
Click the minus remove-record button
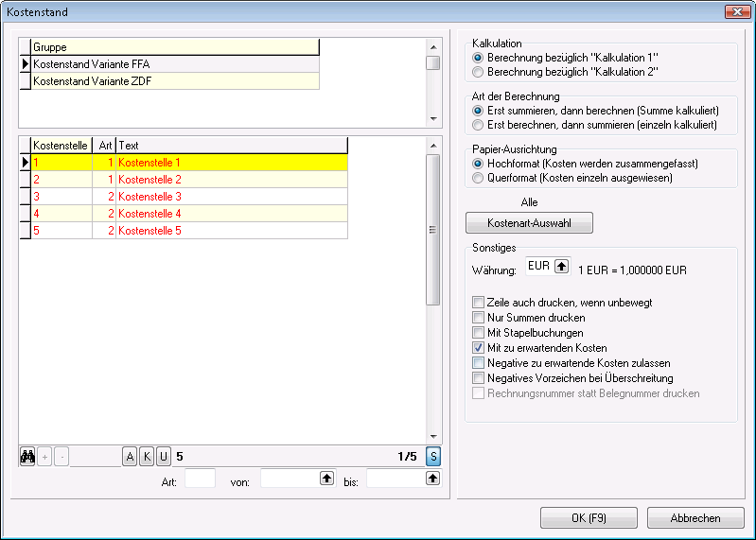tap(62, 457)
